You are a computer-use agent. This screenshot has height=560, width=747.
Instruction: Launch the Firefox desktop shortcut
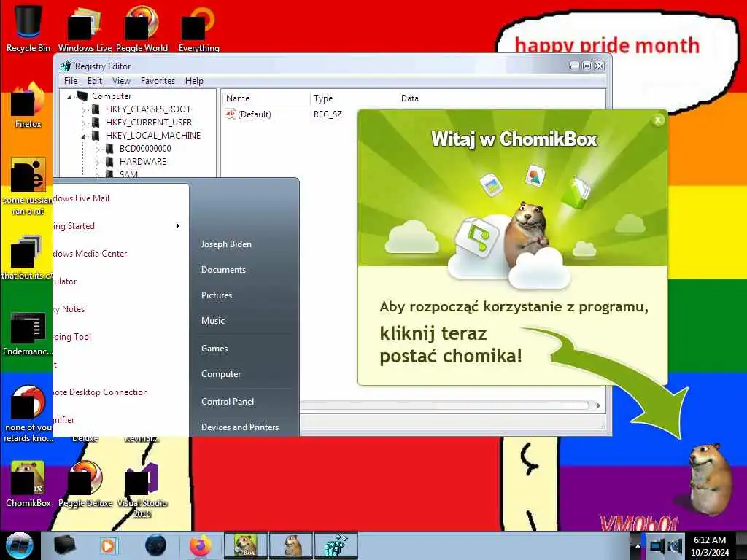coord(28,105)
